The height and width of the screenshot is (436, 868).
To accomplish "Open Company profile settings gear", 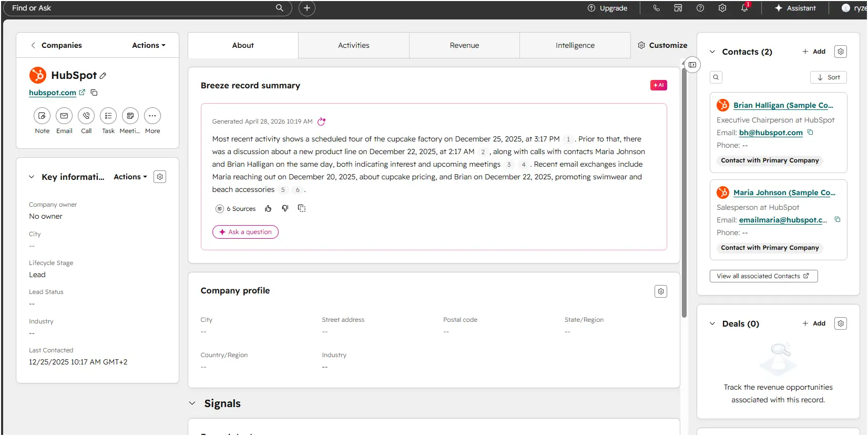I will tap(661, 291).
